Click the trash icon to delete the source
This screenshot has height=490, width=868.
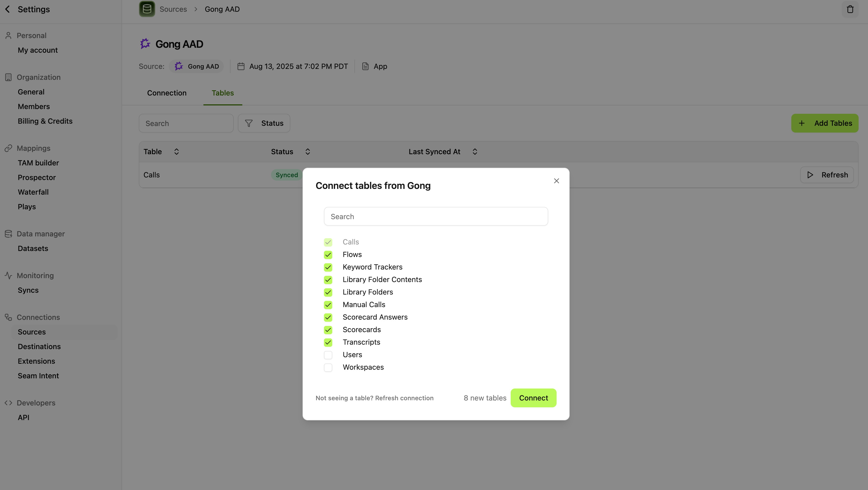click(x=850, y=9)
